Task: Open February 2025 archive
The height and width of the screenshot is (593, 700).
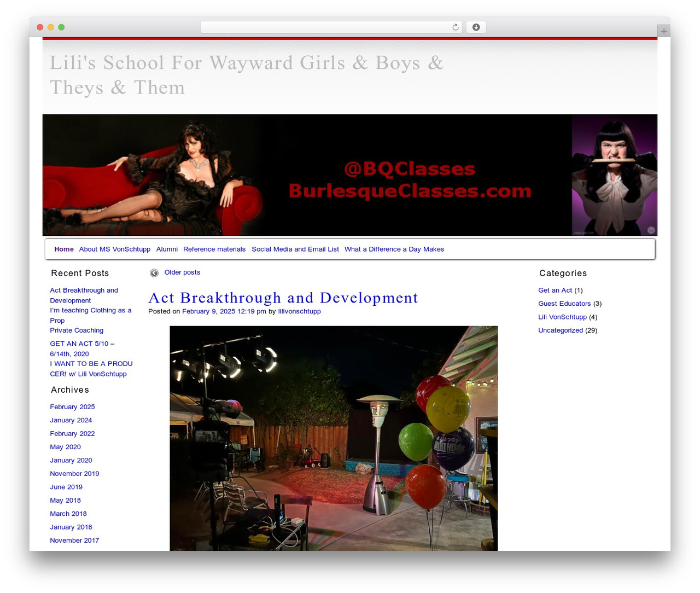Action: pos(72,407)
